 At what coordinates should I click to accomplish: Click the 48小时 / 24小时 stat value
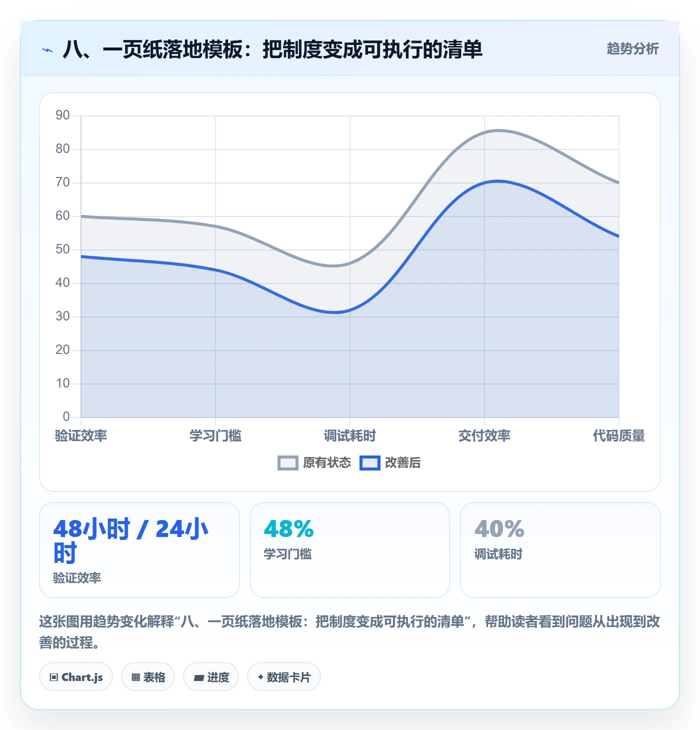click(x=131, y=541)
